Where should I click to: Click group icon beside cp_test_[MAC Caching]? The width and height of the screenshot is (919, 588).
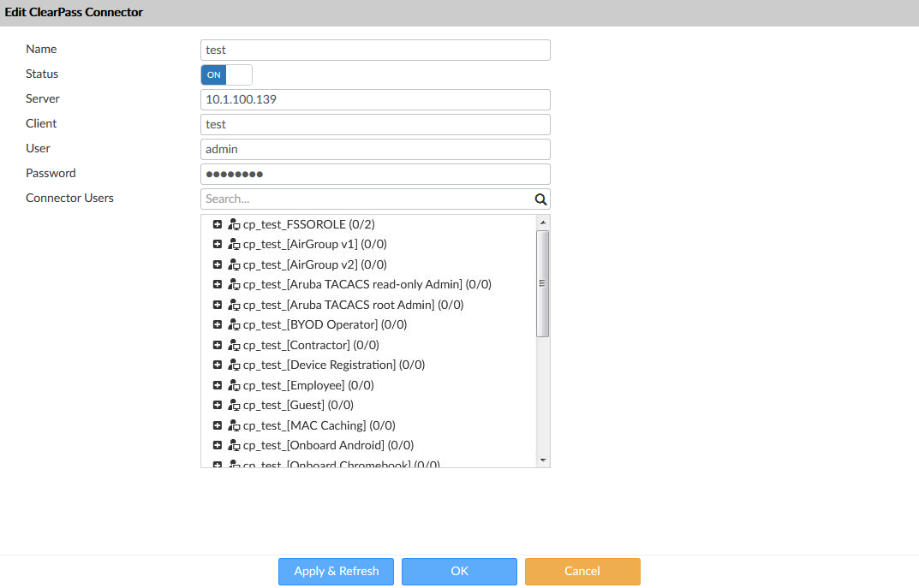[x=234, y=425]
